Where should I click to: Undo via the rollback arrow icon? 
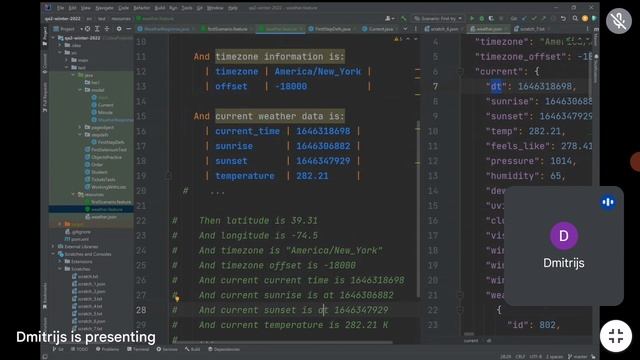coord(563,18)
